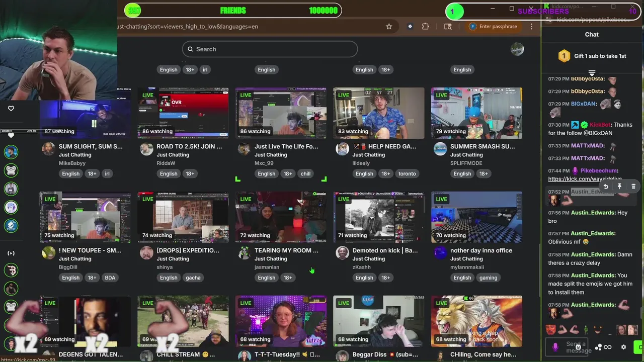Click the MikeBabyy channel avatar
644x362 pixels.
click(x=48, y=149)
